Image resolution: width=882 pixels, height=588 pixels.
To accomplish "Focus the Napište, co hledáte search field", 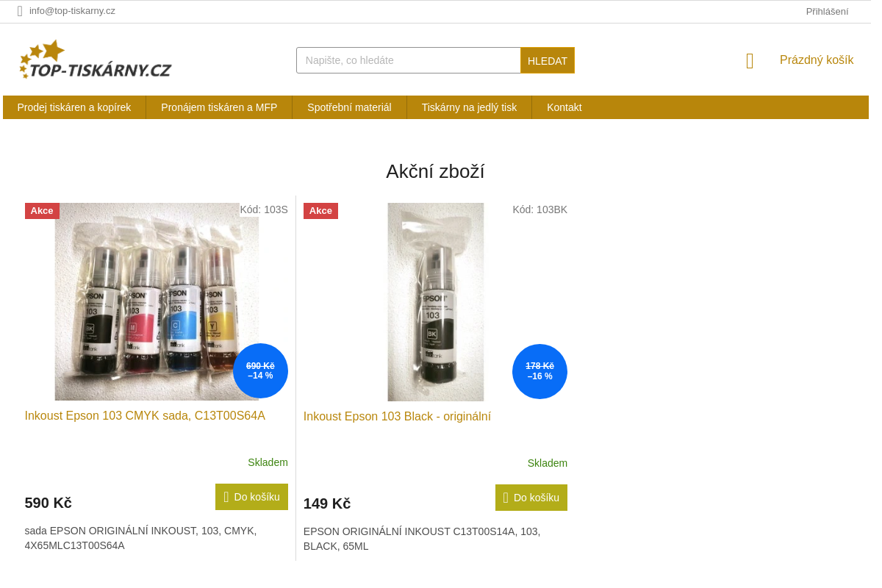I will tap(409, 60).
